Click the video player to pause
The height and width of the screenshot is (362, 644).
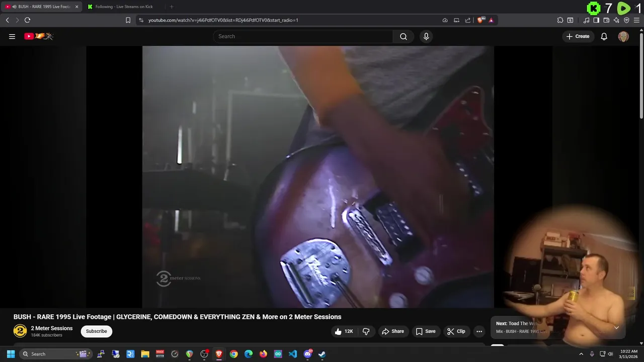click(318, 176)
